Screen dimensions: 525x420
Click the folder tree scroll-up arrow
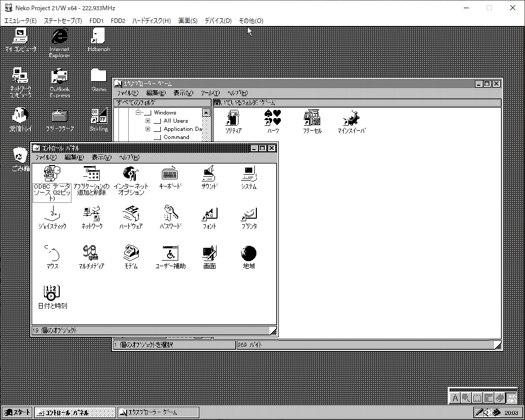pos(206,112)
